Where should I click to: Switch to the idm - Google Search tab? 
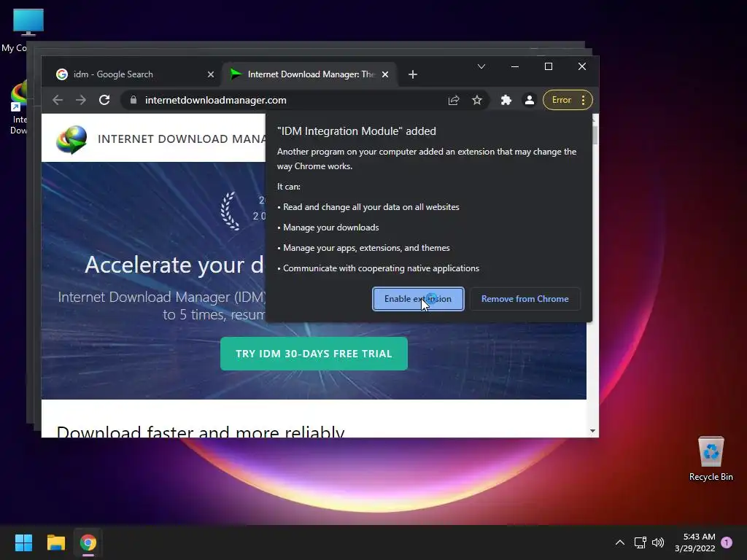[128, 74]
